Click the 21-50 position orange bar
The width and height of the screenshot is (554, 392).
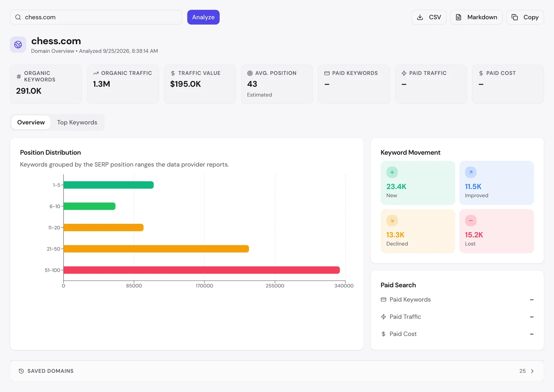coord(156,249)
